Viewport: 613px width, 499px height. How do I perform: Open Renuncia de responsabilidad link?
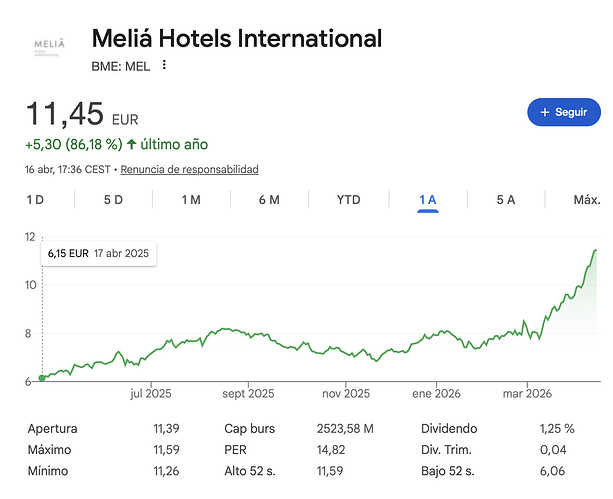point(190,169)
